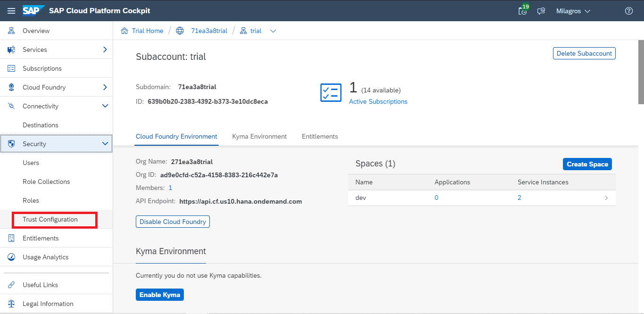Click the Usage Analytics sidebar icon
Screen dimensions: 644x314
(12, 257)
